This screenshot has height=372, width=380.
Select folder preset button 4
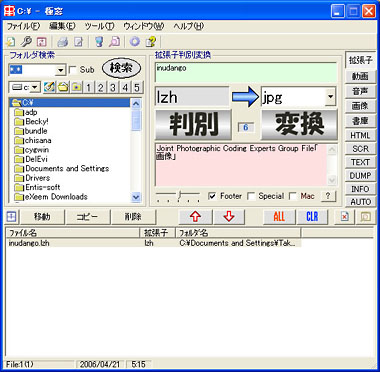point(125,88)
